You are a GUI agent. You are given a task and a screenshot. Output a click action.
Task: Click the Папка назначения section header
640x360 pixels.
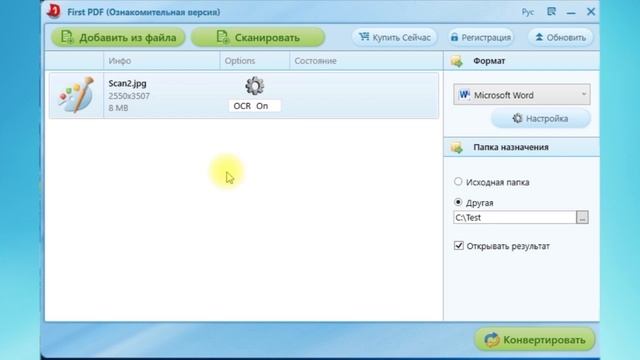coord(522,147)
